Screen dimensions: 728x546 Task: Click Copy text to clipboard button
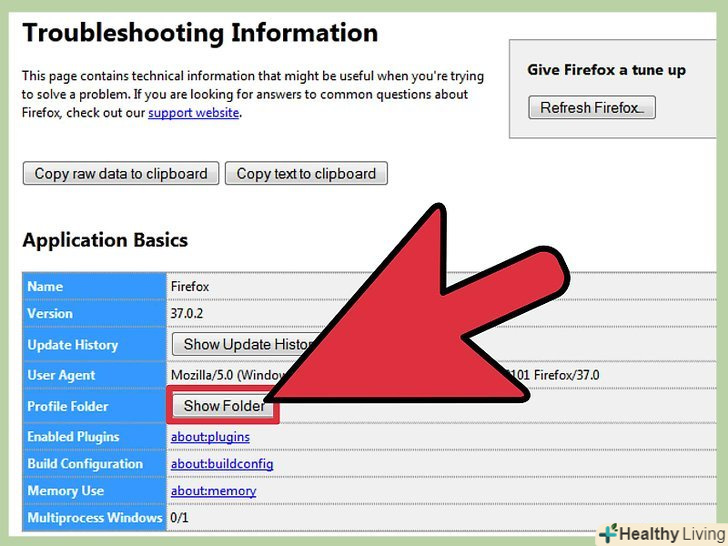coord(306,174)
